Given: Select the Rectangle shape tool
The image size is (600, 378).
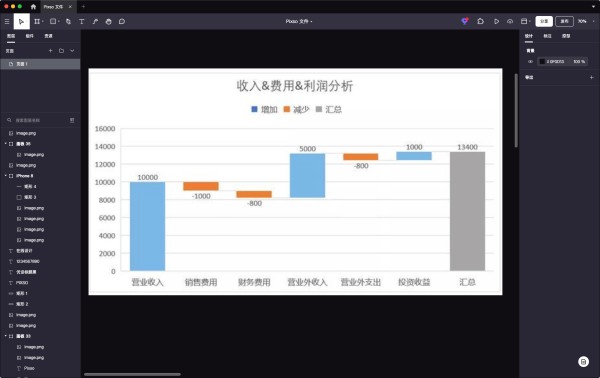Looking at the screenshot, I should (x=53, y=21).
